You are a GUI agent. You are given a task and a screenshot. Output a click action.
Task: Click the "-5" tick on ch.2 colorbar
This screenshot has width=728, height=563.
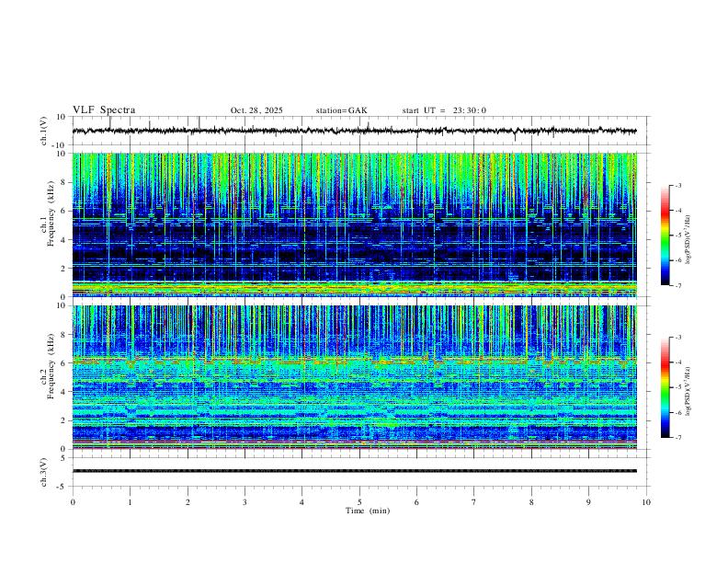click(677, 387)
